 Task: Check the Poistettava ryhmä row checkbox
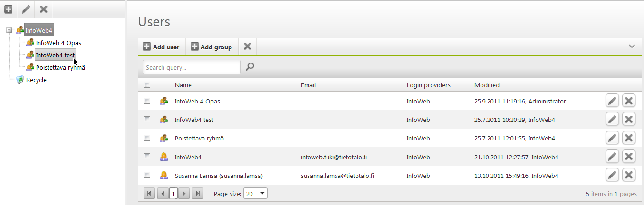coord(147,138)
